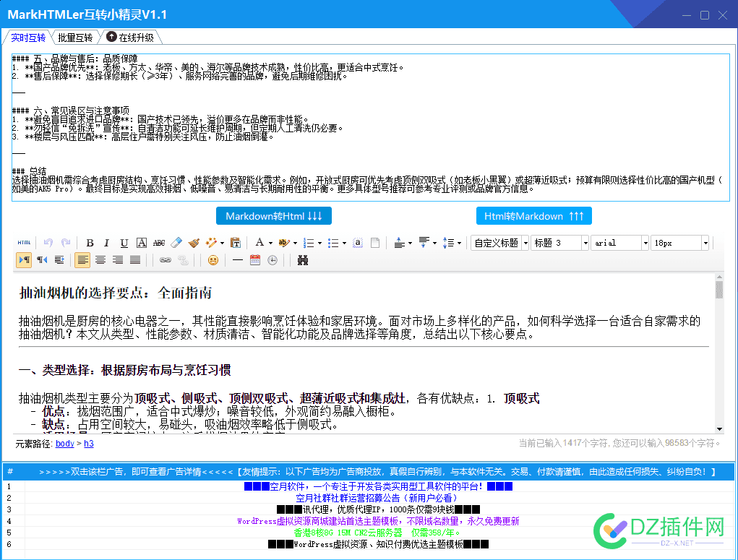Click the Markdown转Html button

click(x=273, y=215)
